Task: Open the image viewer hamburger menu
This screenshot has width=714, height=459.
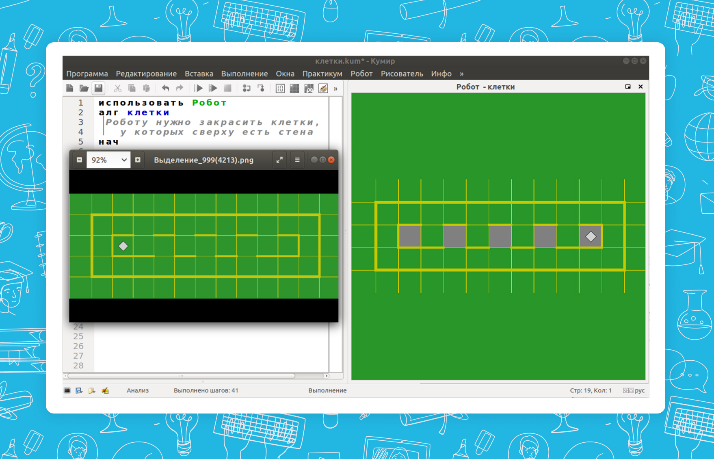Action: pyautogui.click(x=296, y=159)
